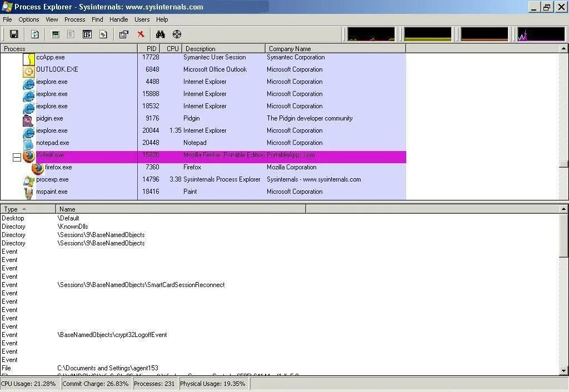The image size is (569, 392).
Task: Click the notepad.exe icon
Action: pos(28,144)
